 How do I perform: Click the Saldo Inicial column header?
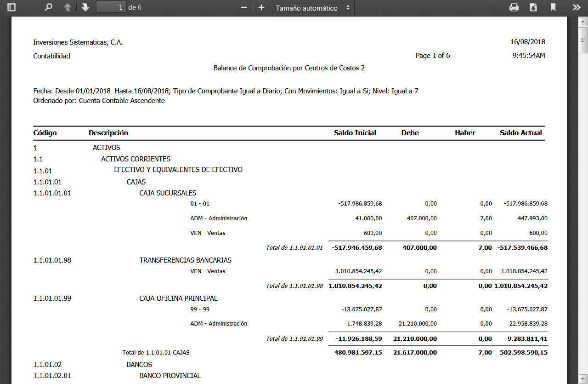pyautogui.click(x=355, y=133)
